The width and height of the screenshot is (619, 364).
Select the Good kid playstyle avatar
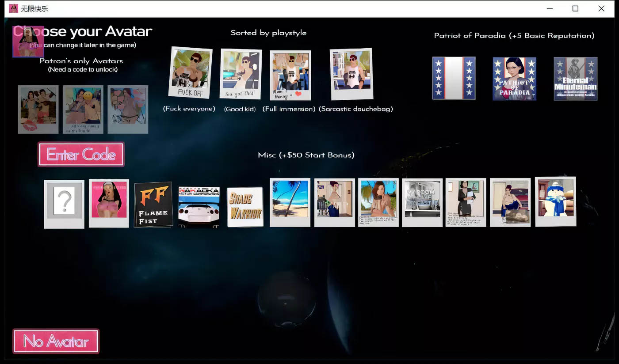tap(241, 74)
